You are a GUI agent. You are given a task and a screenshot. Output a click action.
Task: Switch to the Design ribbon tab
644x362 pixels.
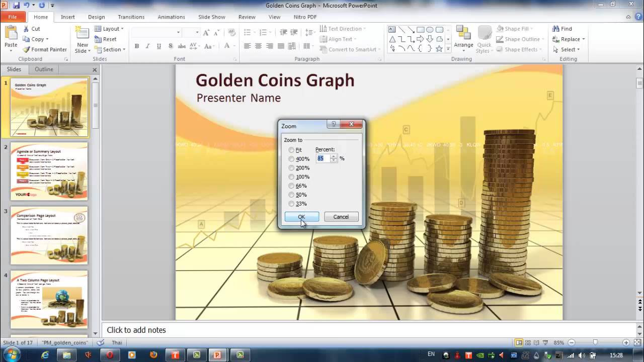[97, 17]
